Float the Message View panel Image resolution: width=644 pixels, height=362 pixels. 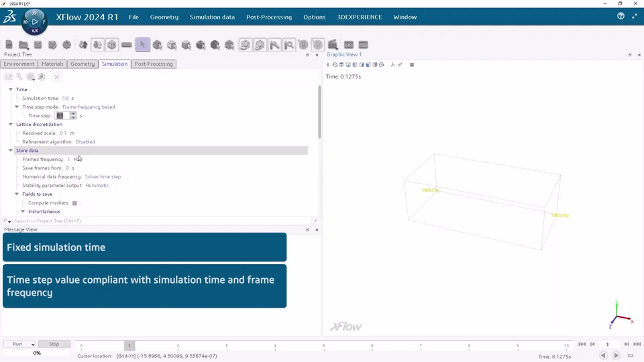tap(308, 230)
